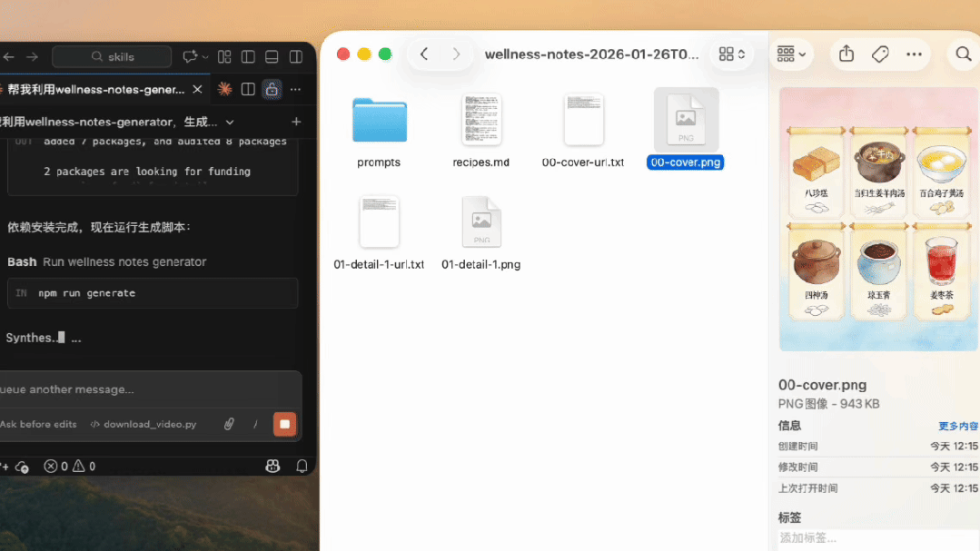Switch Finder icon view mode selector

[x=732, y=54]
